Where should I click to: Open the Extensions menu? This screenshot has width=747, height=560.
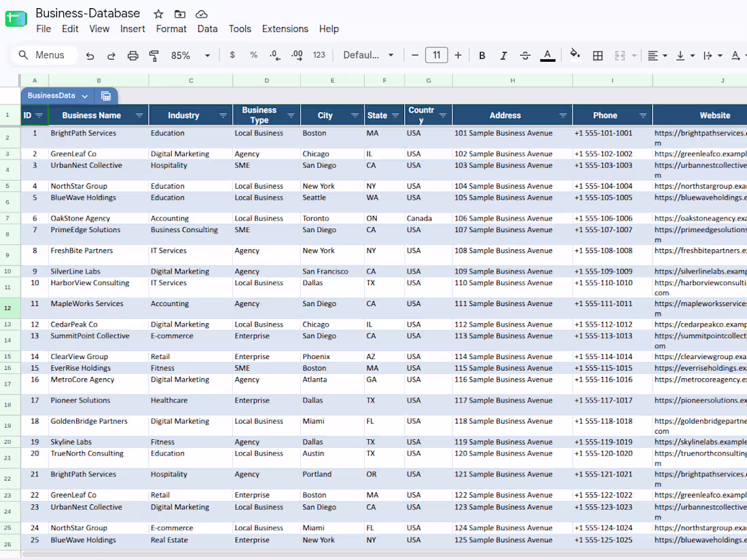285,29
